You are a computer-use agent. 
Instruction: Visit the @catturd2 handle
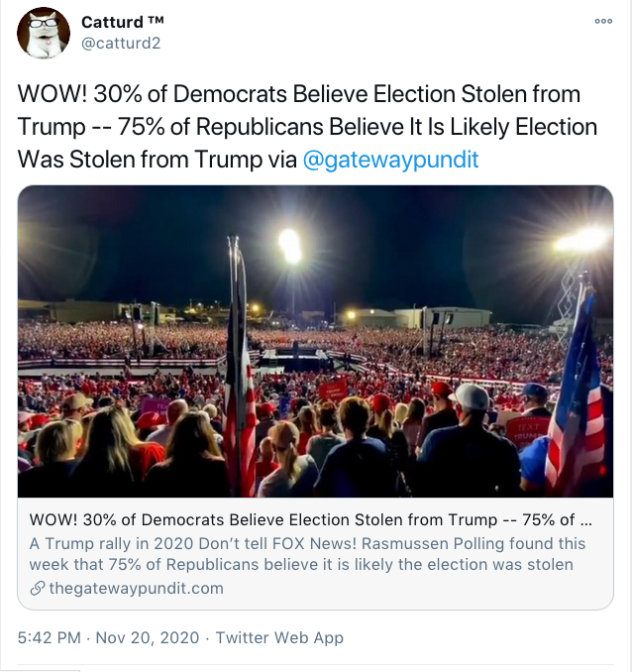coord(121,44)
